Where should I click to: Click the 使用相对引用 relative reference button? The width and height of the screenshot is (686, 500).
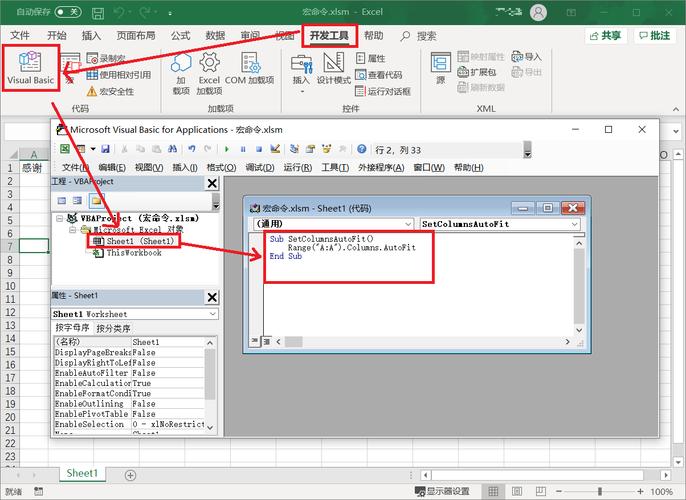119,75
